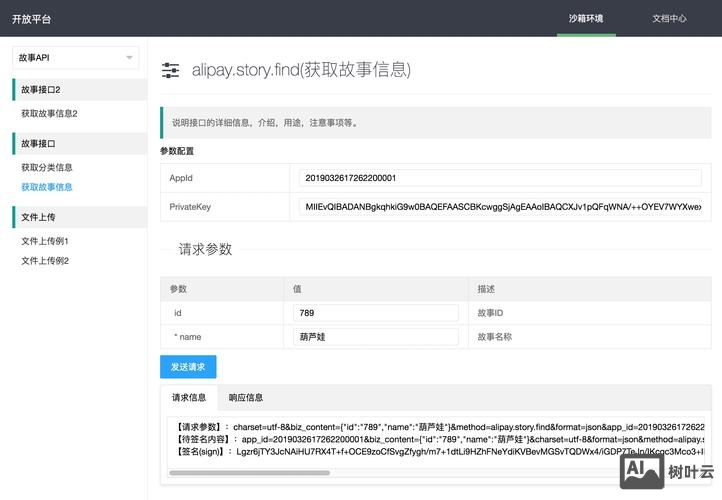The image size is (722, 500).
Task: Click the 【签名(sign)】 line of text
Action: (x=440, y=452)
